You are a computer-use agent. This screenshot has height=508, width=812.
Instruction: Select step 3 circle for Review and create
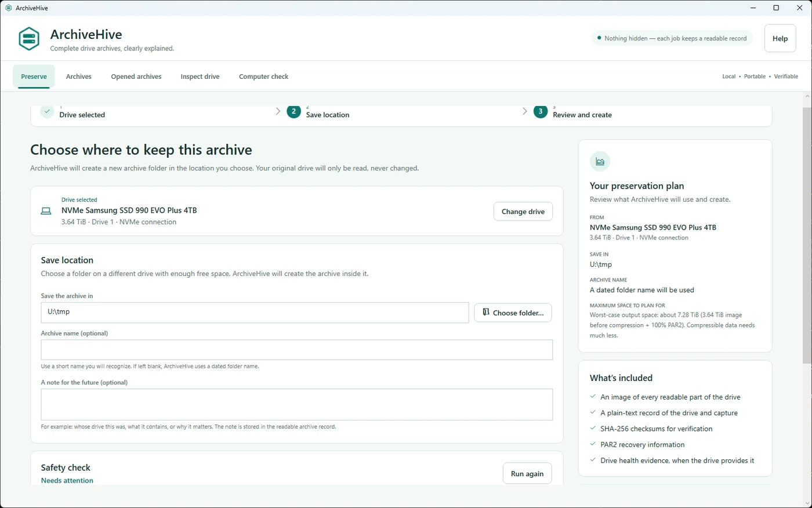pyautogui.click(x=541, y=111)
